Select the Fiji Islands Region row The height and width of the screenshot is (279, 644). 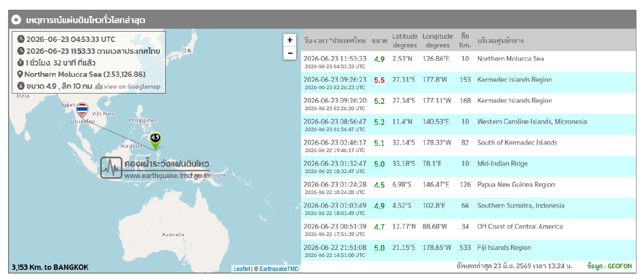click(467, 251)
